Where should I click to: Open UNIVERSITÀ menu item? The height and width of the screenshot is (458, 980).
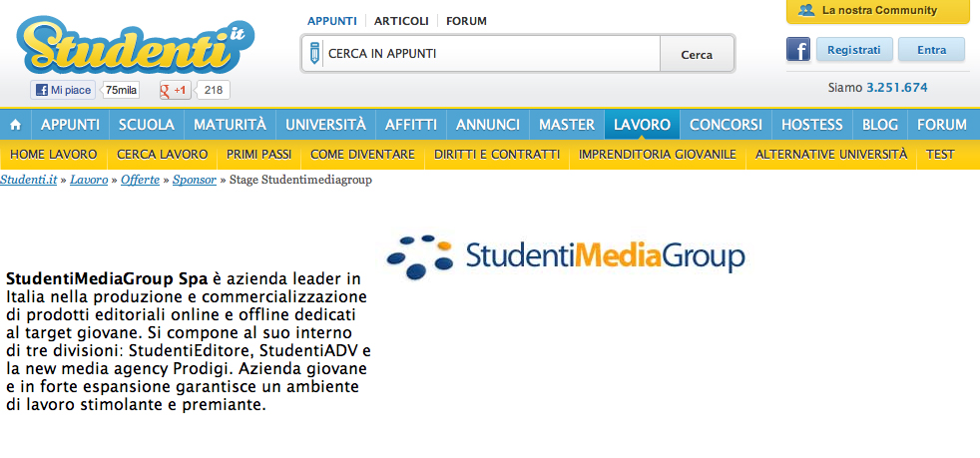click(x=325, y=125)
